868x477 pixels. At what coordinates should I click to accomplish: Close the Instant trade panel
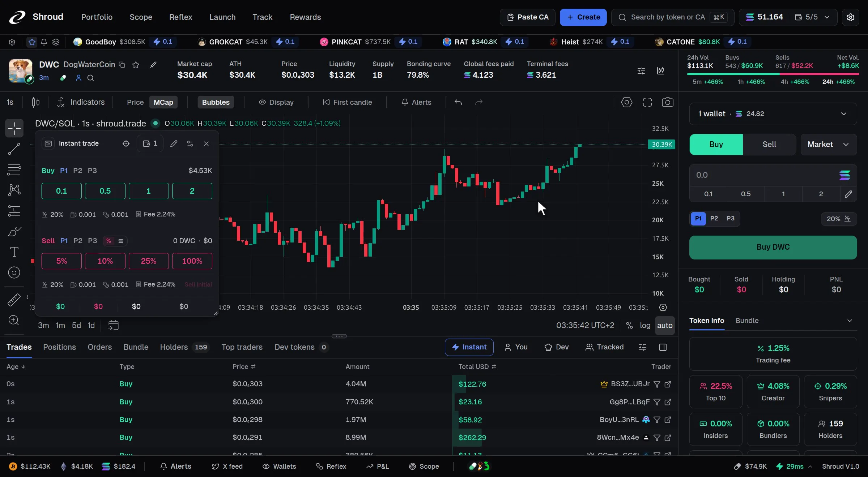[206, 143]
